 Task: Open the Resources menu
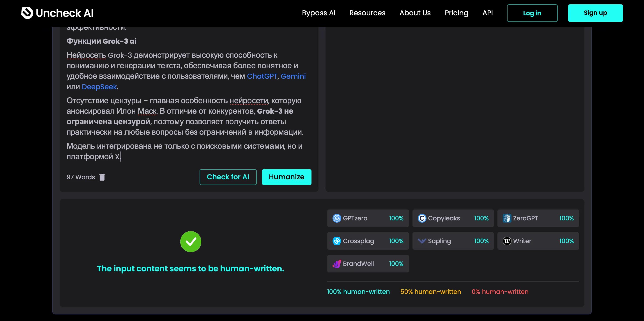367,13
